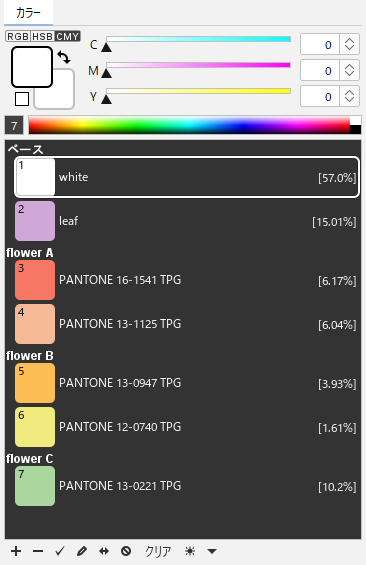This screenshot has height=565, width=366.
Task: Click the magenta M slider track
Action: click(x=198, y=65)
